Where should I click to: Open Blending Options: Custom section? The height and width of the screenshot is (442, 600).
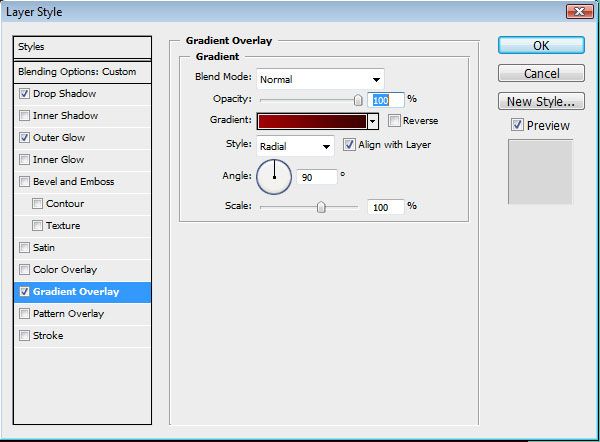(x=82, y=72)
